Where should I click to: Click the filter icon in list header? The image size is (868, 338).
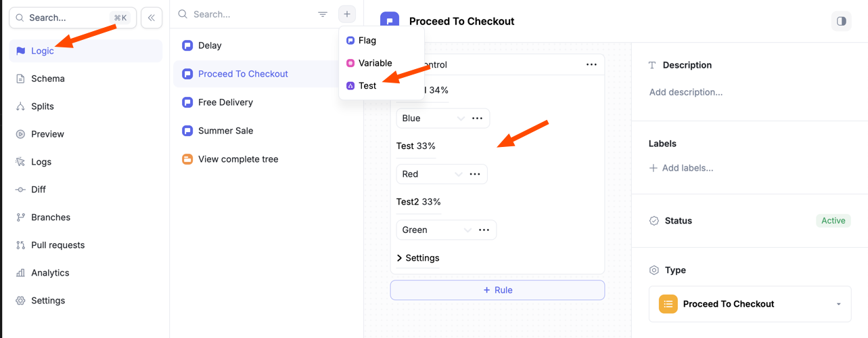click(x=323, y=14)
